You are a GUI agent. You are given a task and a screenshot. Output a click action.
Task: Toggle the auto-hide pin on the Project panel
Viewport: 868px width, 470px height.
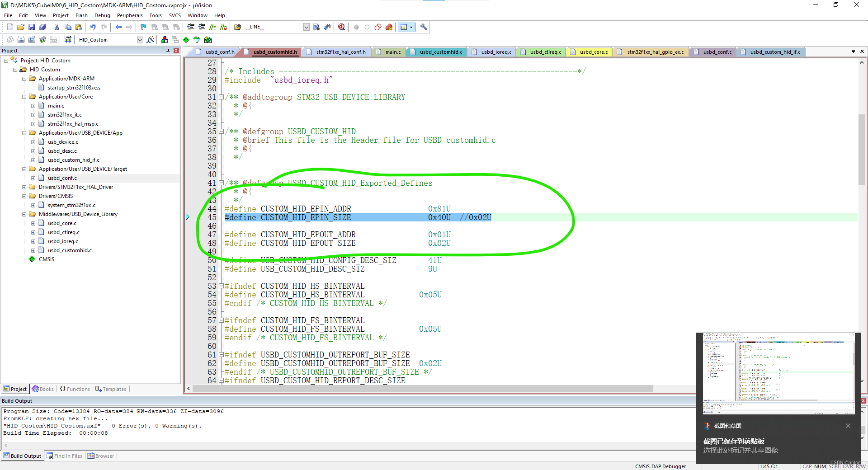pos(167,50)
